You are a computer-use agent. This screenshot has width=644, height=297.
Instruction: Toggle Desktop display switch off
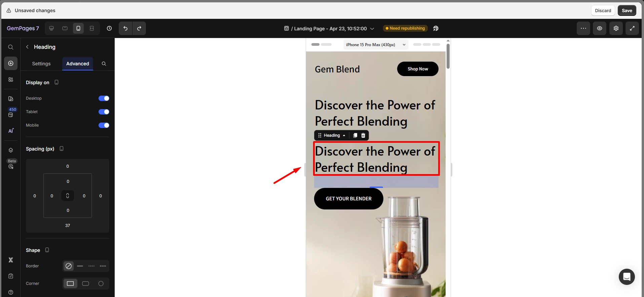tap(104, 98)
